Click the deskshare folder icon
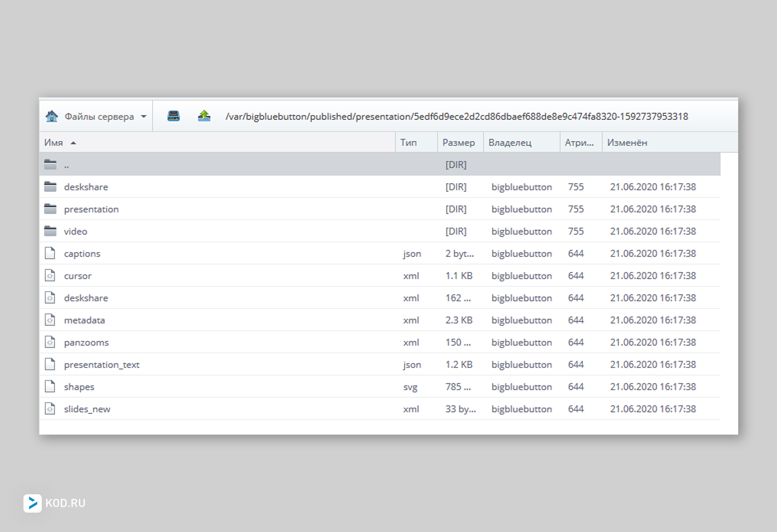The height and width of the screenshot is (532, 777). tap(50, 187)
